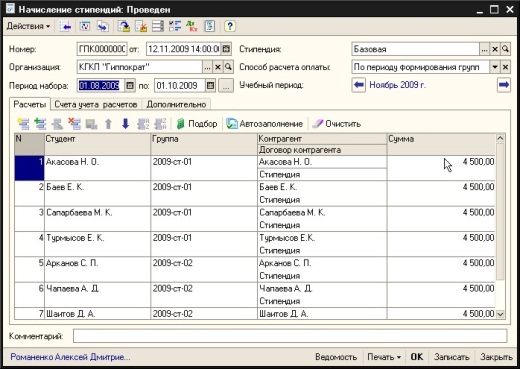Click the blue back-arrow toolbar icon
This screenshot has height=369, width=520.
(65, 26)
